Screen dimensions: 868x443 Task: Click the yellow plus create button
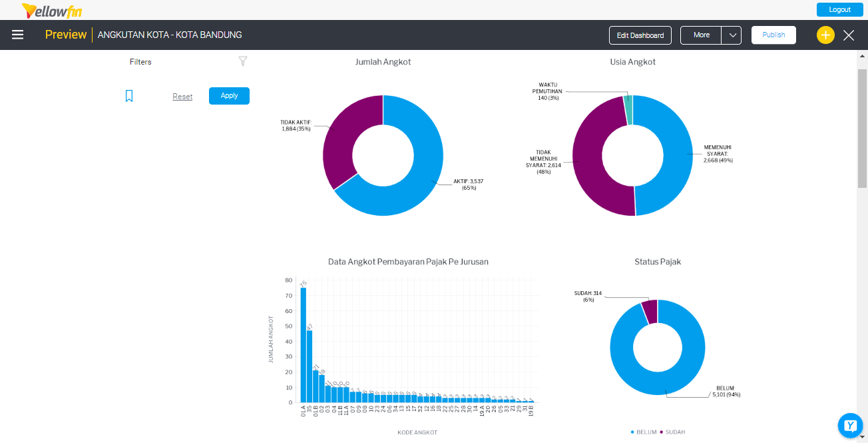(825, 35)
